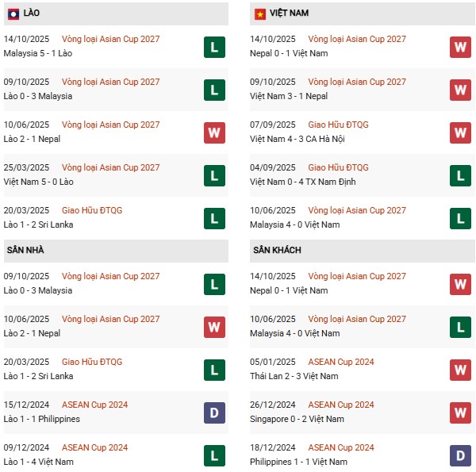Click the W badge for Thái Lan 2 - 3 Việt Nam

point(460,370)
